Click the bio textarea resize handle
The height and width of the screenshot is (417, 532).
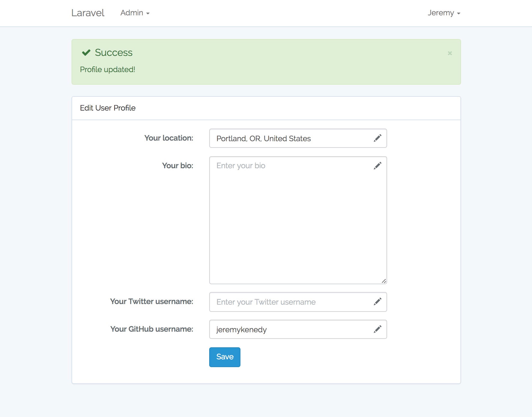pos(384,281)
